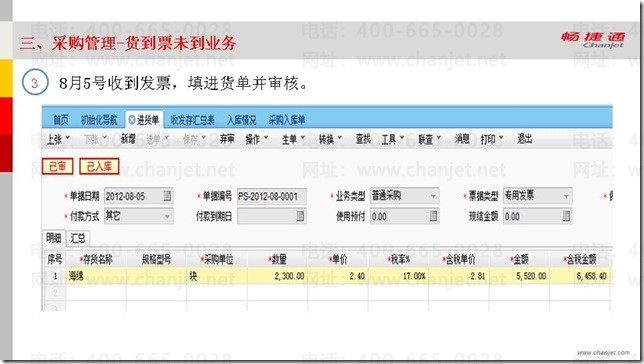Viewport: 644px width, 364px height.
Task: Open the 票据类型 专用发票 dropdown
Action: pyautogui.click(x=566, y=196)
